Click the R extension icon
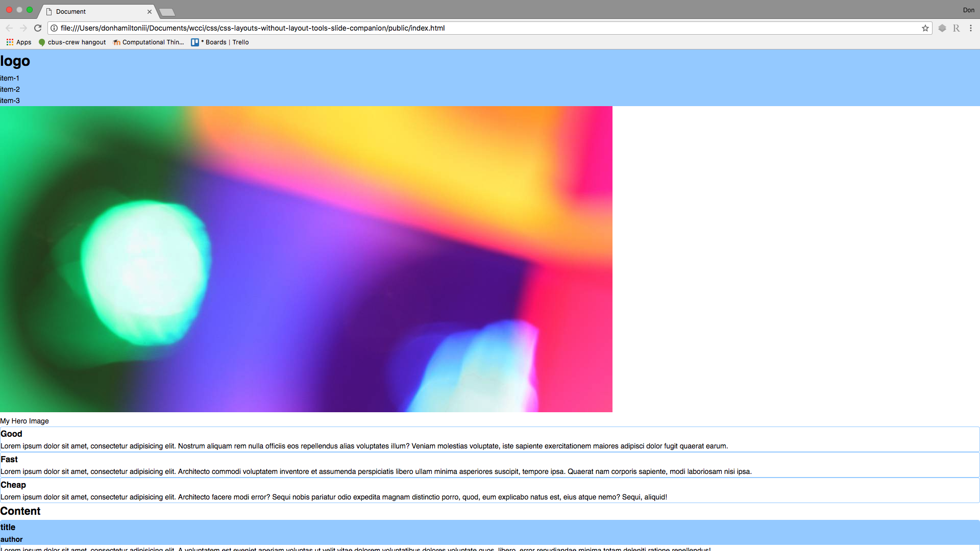Image resolution: width=980 pixels, height=551 pixels. 957,28
